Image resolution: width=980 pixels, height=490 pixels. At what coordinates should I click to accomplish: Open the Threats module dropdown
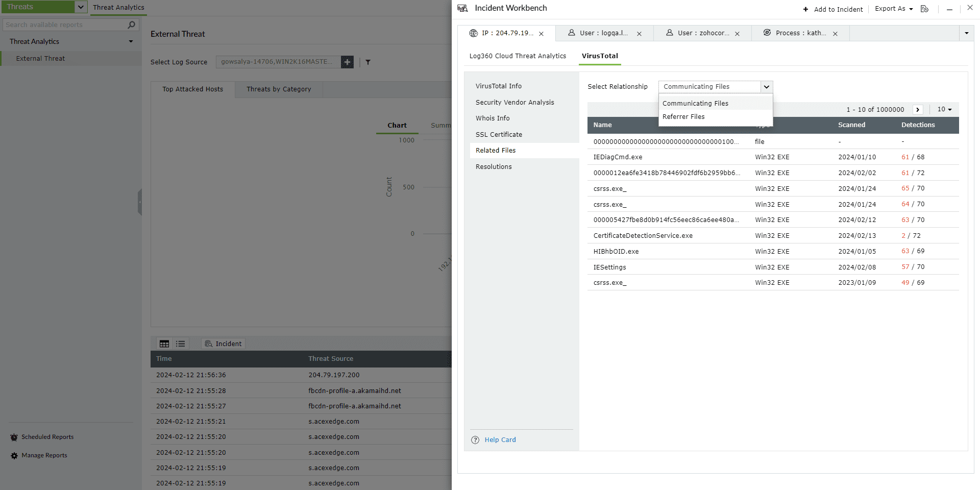pos(81,7)
